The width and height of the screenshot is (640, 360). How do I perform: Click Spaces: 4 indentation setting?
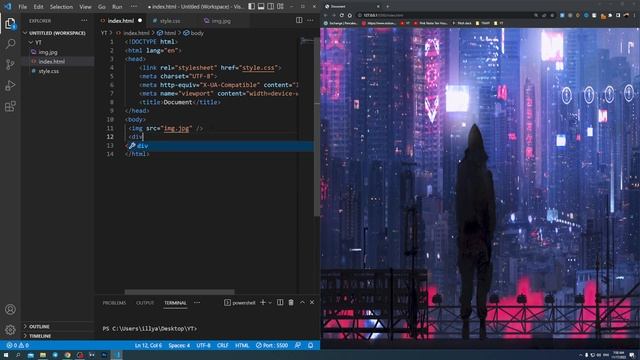coord(179,345)
